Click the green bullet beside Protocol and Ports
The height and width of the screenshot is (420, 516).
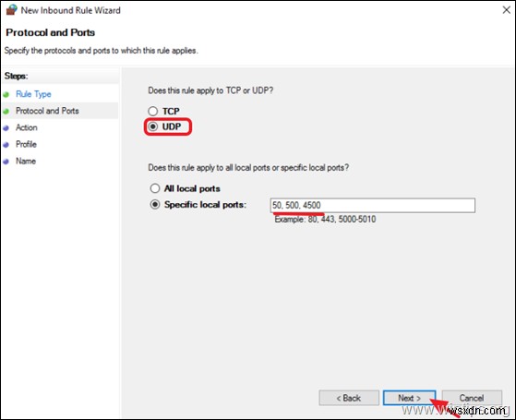click(6, 112)
